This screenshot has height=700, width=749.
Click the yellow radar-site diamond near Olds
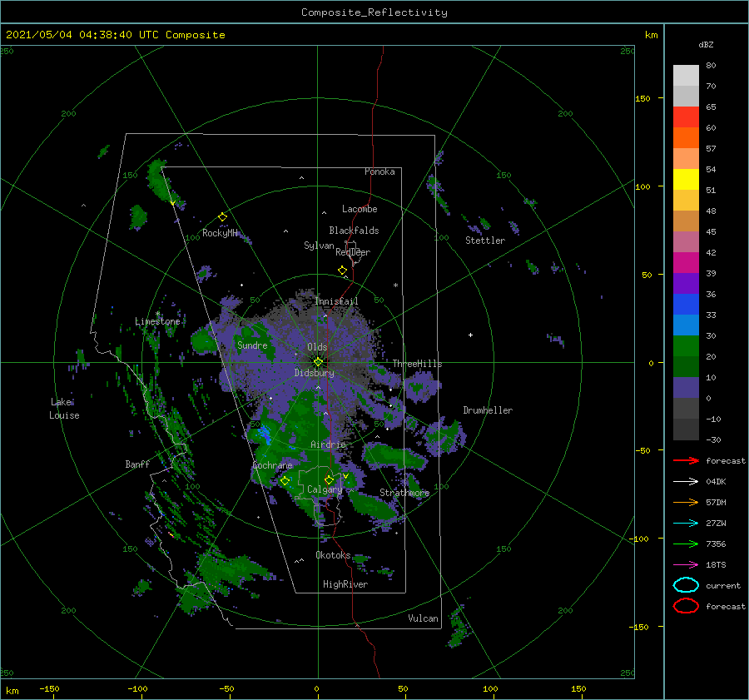(x=318, y=362)
